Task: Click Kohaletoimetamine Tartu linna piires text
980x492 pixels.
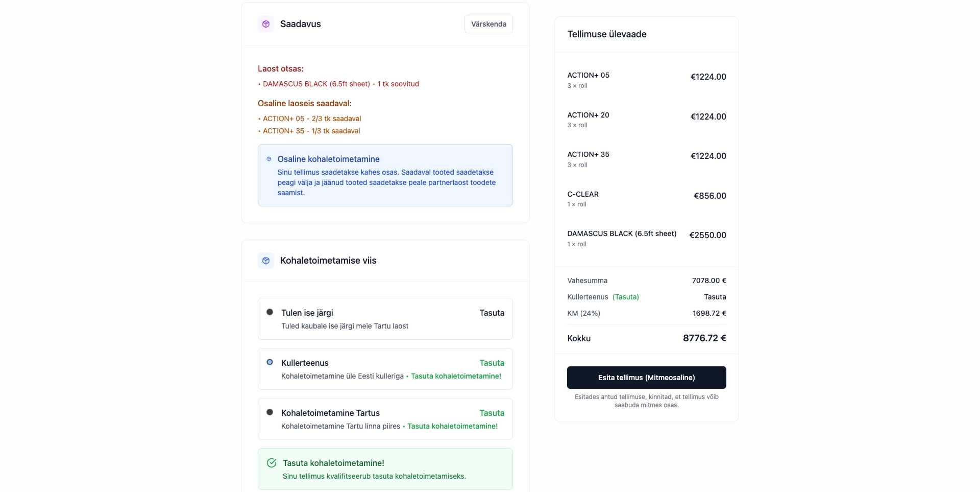Action: coord(340,426)
